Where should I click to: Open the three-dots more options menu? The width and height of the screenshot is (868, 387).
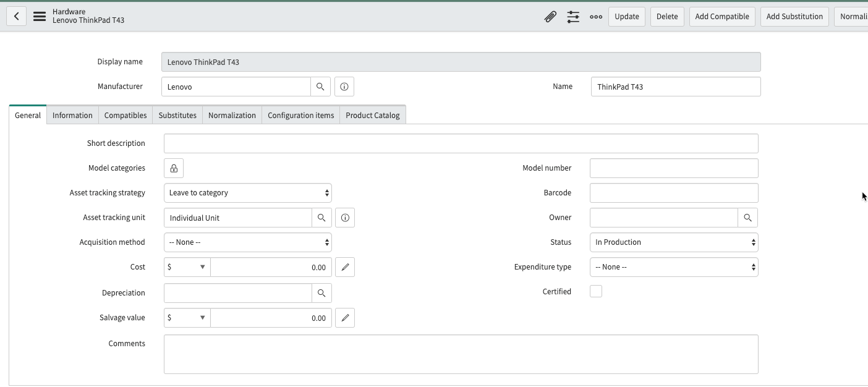click(596, 17)
